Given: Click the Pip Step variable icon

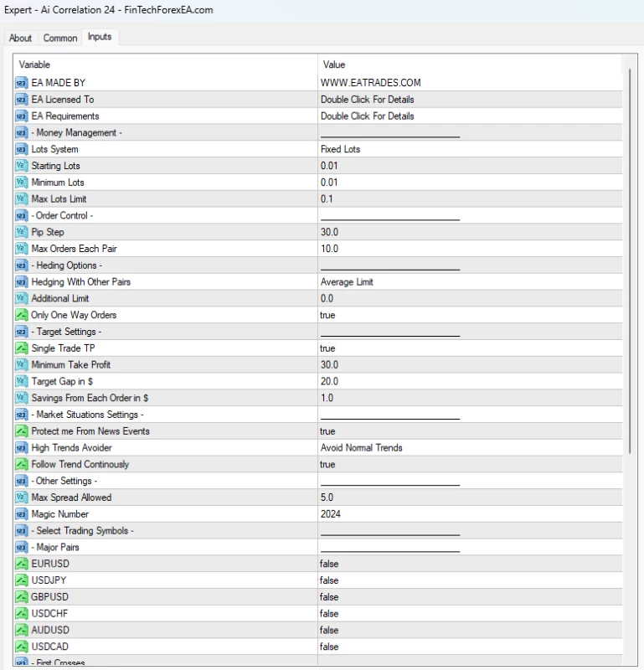Looking at the screenshot, I should tap(22, 232).
